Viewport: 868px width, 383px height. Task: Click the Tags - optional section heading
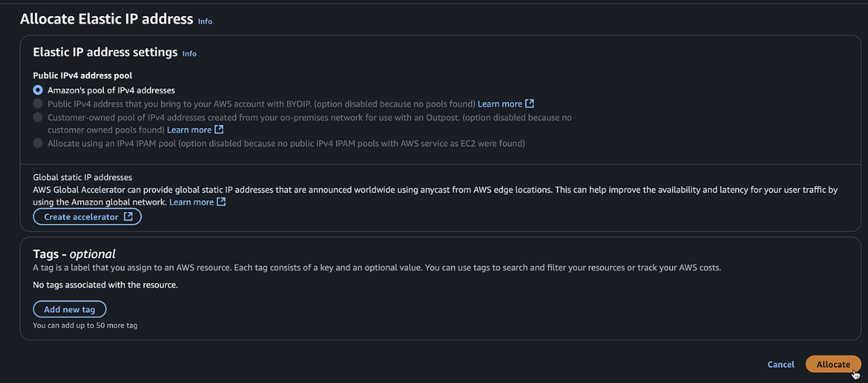(x=74, y=254)
